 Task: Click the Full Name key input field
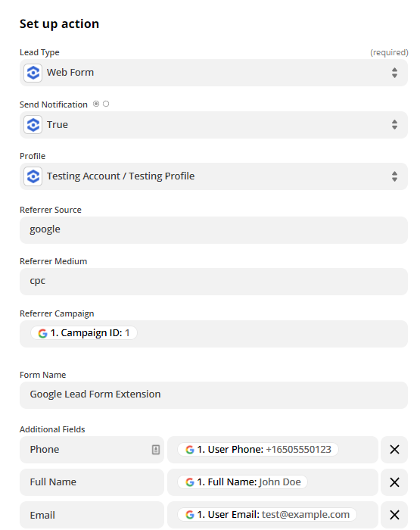point(92,482)
